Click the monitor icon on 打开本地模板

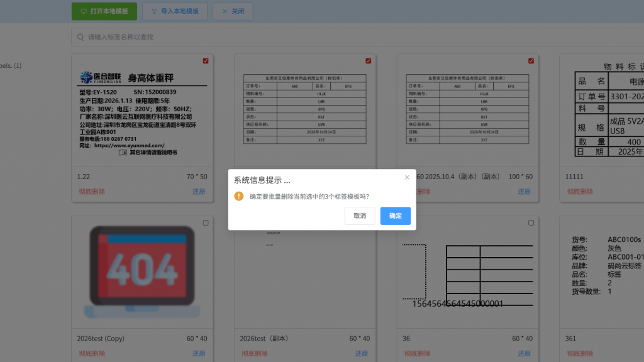point(83,11)
